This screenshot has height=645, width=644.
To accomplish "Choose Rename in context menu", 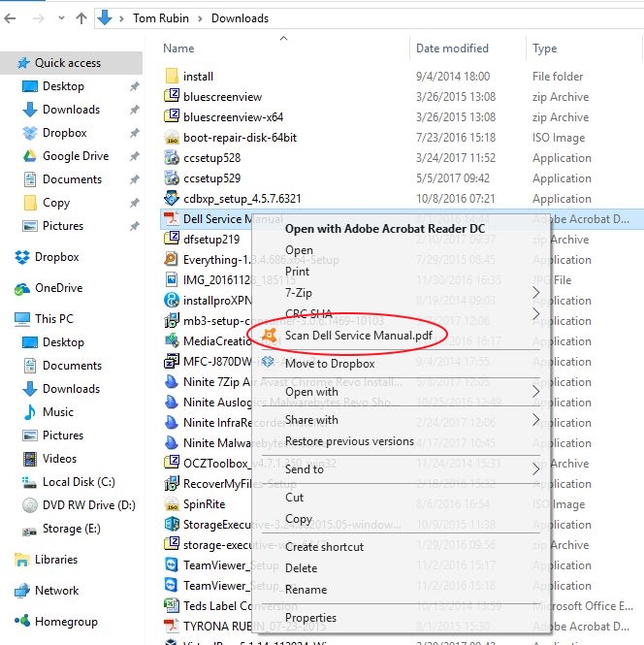I will 306,590.
